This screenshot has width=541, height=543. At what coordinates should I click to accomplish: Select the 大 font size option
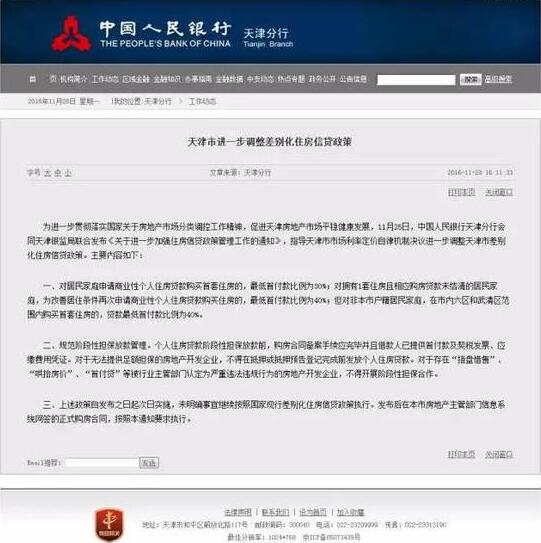pos(47,173)
